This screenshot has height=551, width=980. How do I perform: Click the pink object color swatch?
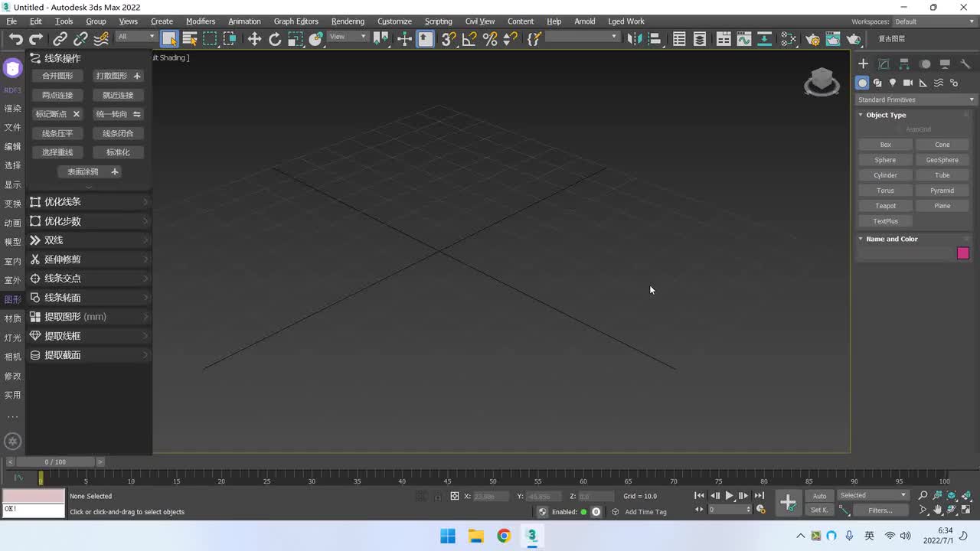point(962,253)
